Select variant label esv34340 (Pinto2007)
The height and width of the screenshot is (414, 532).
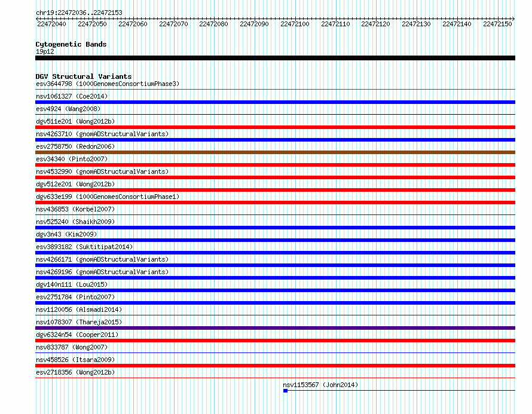72,159
